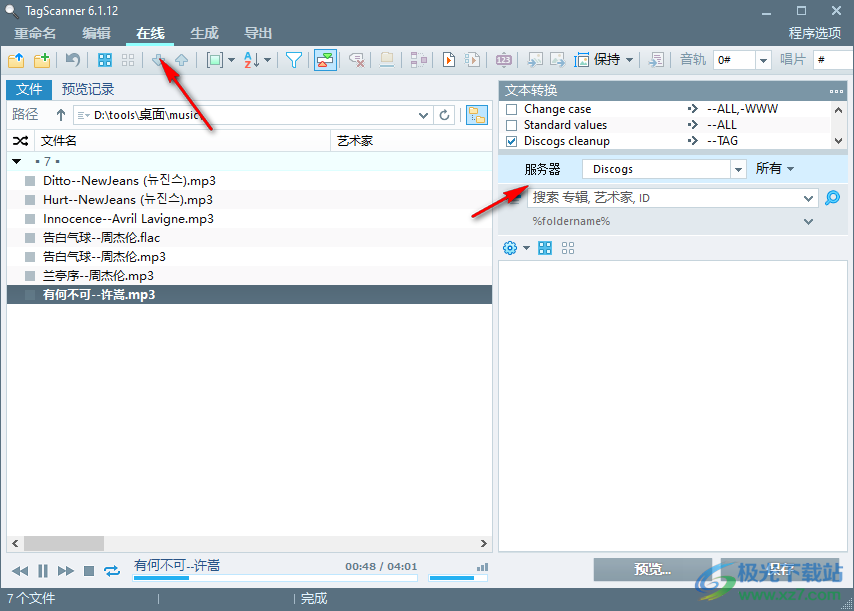This screenshot has width=854, height=611.
Task: Click the 预览 button at the bottom
Action: tap(651, 569)
